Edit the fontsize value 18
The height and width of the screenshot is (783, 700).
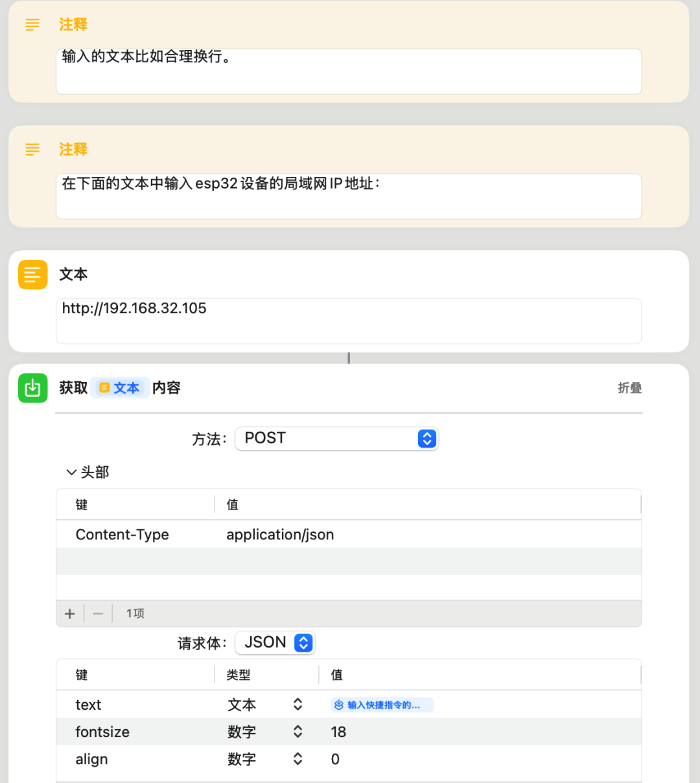point(338,732)
